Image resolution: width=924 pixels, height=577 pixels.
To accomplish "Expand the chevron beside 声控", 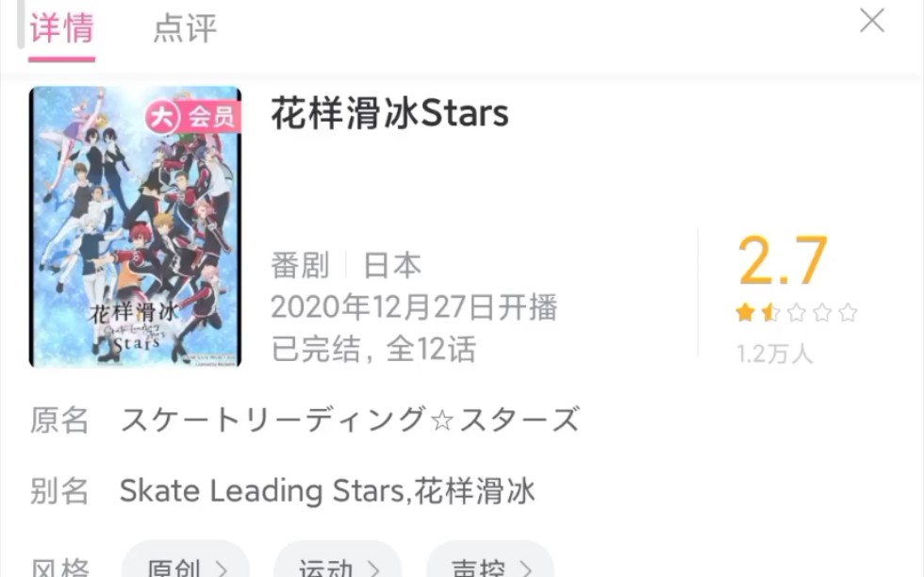I will (526, 569).
